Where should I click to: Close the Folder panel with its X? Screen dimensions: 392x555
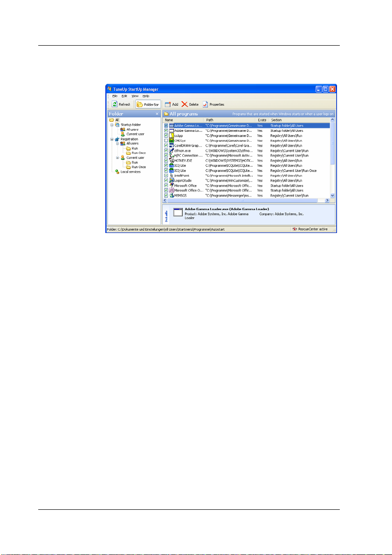(157, 114)
